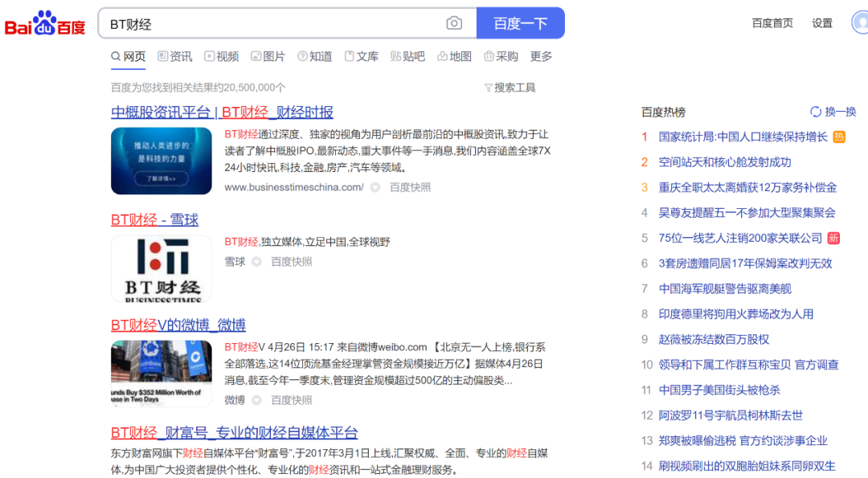Expand arrow next to 雪球 source

click(x=256, y=262)
